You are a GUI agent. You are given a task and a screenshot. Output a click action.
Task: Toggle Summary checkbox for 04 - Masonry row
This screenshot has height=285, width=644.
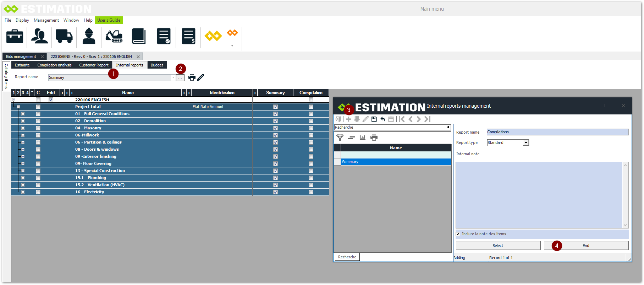pos(275,128)
